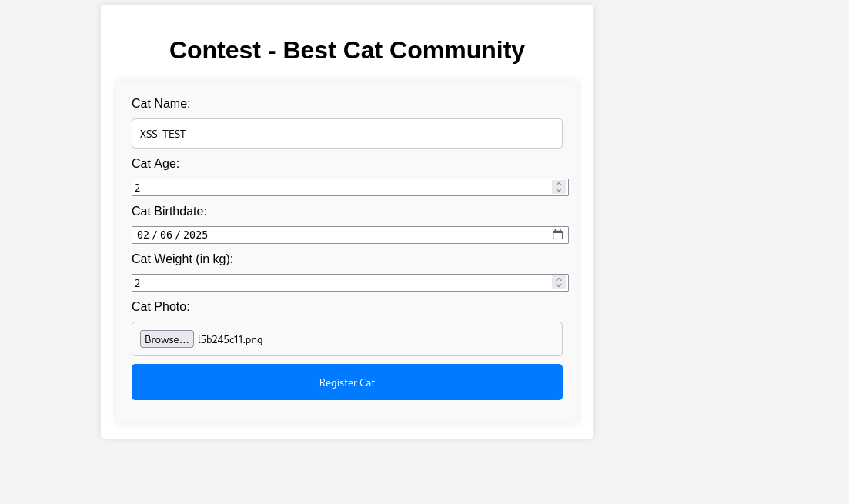This screenshot has height=504, width=849.
Task: Focus the Cat Weight number field
Action: (339, 283)
